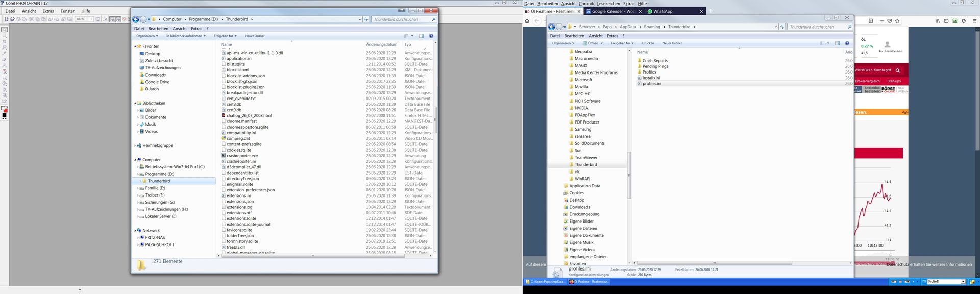Close the Google Kalender tab
This screenshot has width=980, height=294.
click(641, 11)
